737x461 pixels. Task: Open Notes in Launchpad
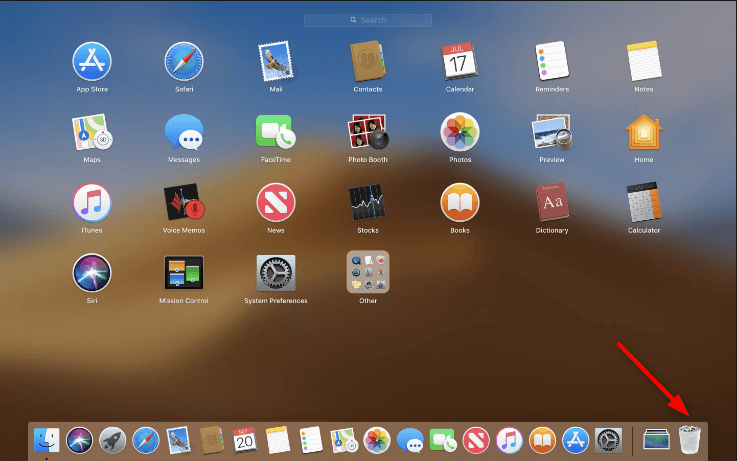(x=643, y=61)
